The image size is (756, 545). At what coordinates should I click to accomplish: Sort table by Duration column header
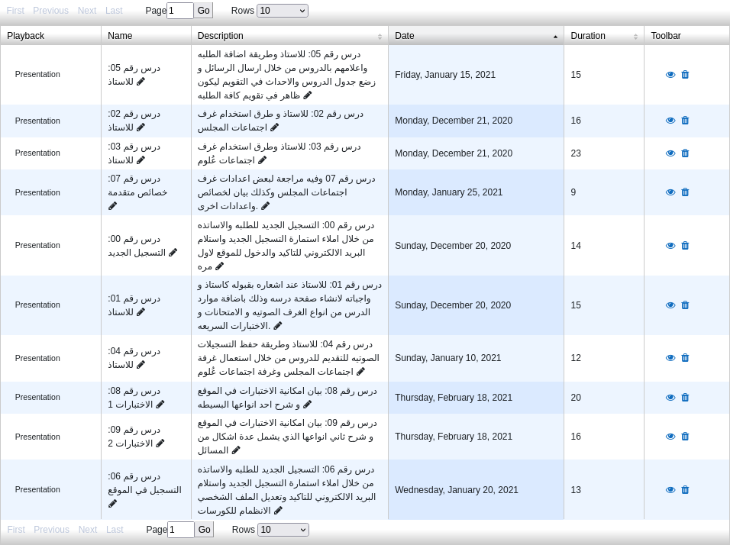click(x=603, y=36)
